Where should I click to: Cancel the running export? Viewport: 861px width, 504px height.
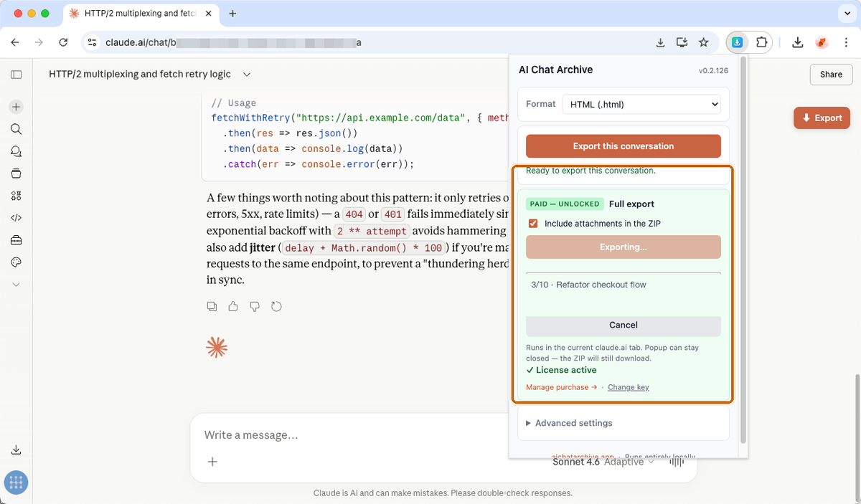pos(624,325)
